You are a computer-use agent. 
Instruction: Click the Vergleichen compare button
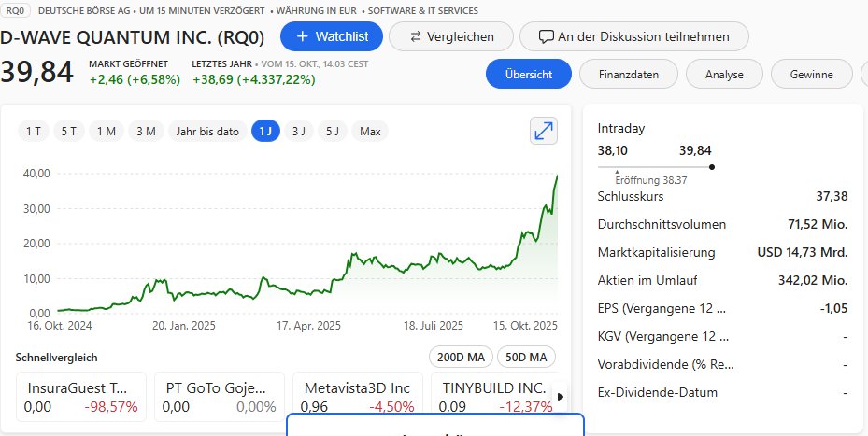coord(451,36)
